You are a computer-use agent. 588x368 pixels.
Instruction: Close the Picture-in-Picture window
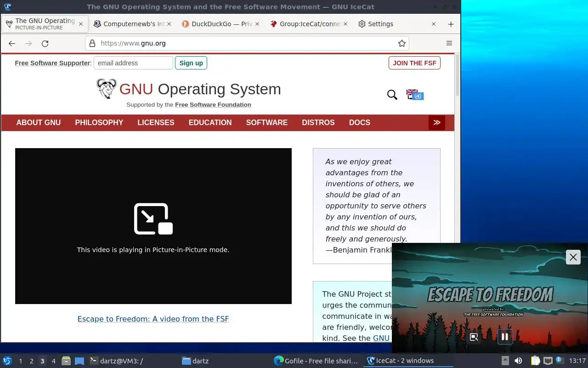click(x=573, y=257)
